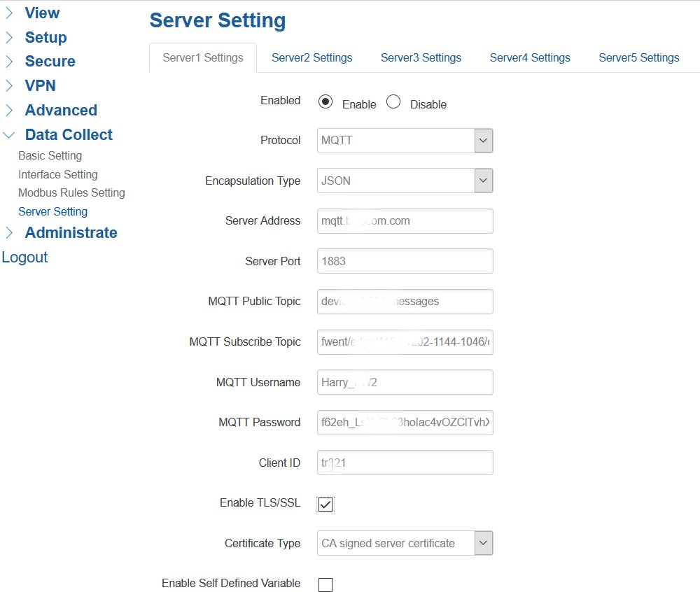Expand the Secure section arrow
This screenshot has width=700, height=592.
[9, 62]
